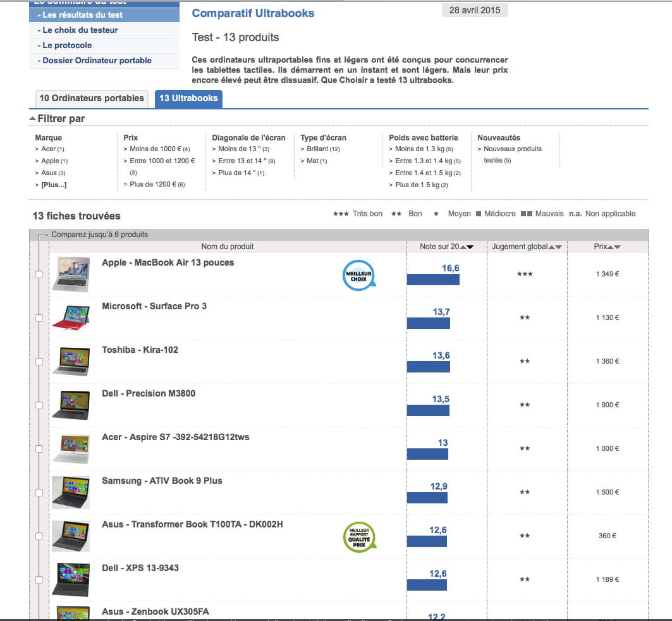Select Dell Precision M3800 for comparison
The height and width of the screenshot is (621, 672).
39,405
